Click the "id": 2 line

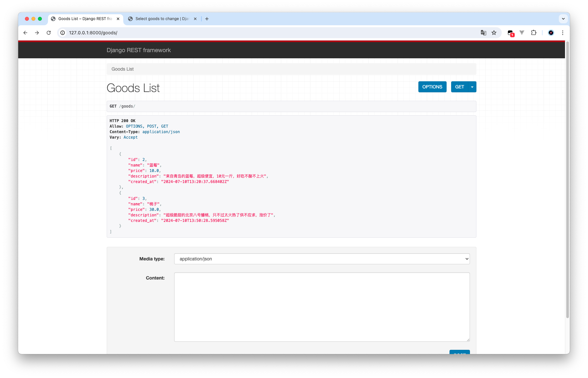coord(138,160)
